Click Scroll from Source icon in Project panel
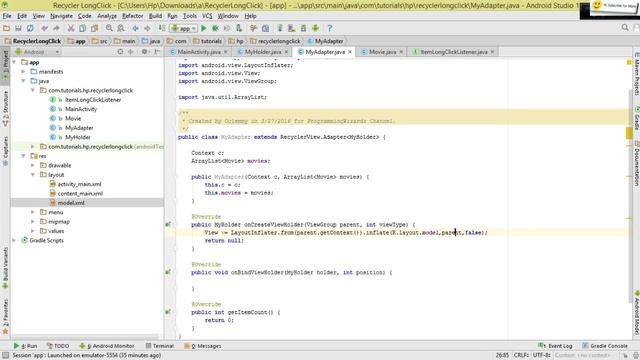 click(x=120, y=52)
